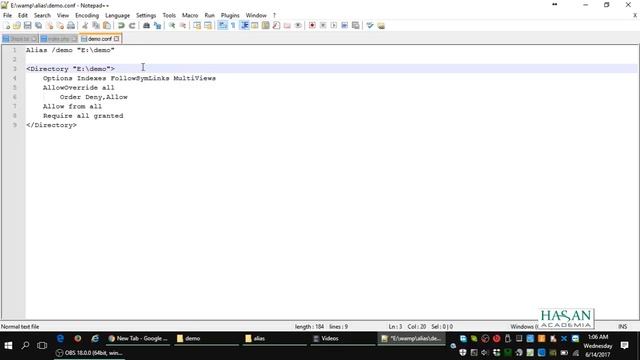Select the demo.conf tab
The height and width of the screenshot is (360, 640).
[100, 39]
